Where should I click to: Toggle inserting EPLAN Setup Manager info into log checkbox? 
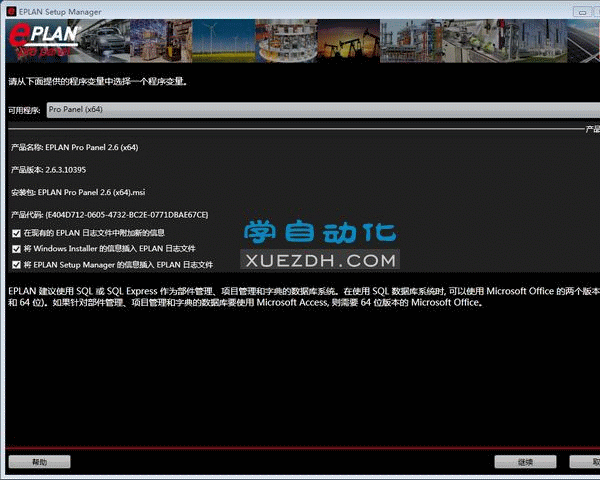16,264
